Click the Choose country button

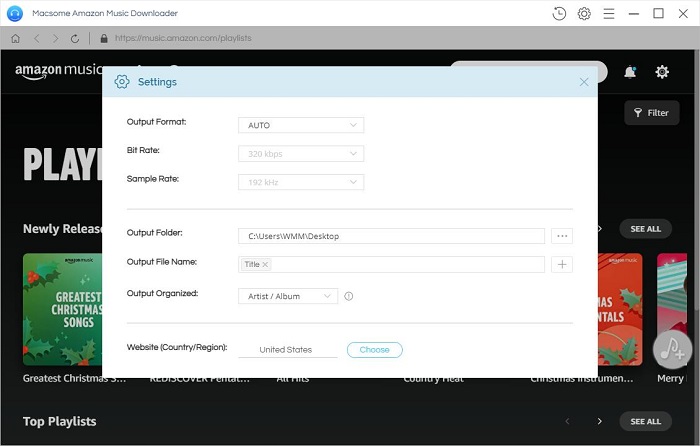point(375,350)
